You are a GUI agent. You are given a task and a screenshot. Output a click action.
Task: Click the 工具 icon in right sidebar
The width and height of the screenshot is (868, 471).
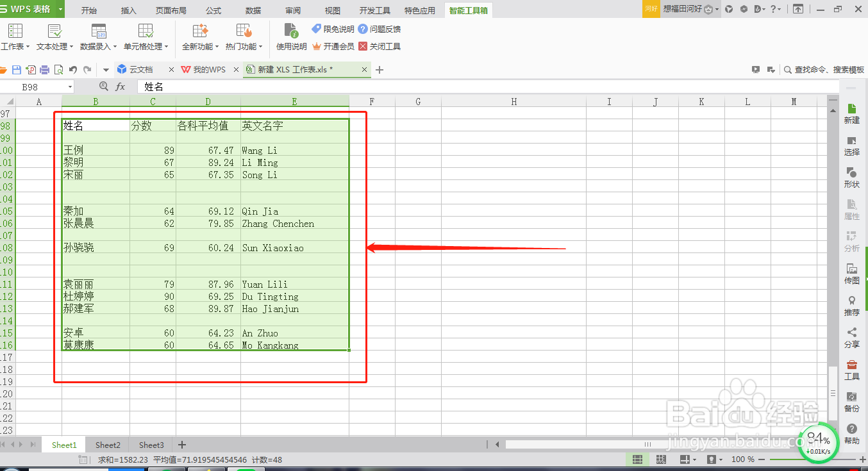(x=852, y=370)
